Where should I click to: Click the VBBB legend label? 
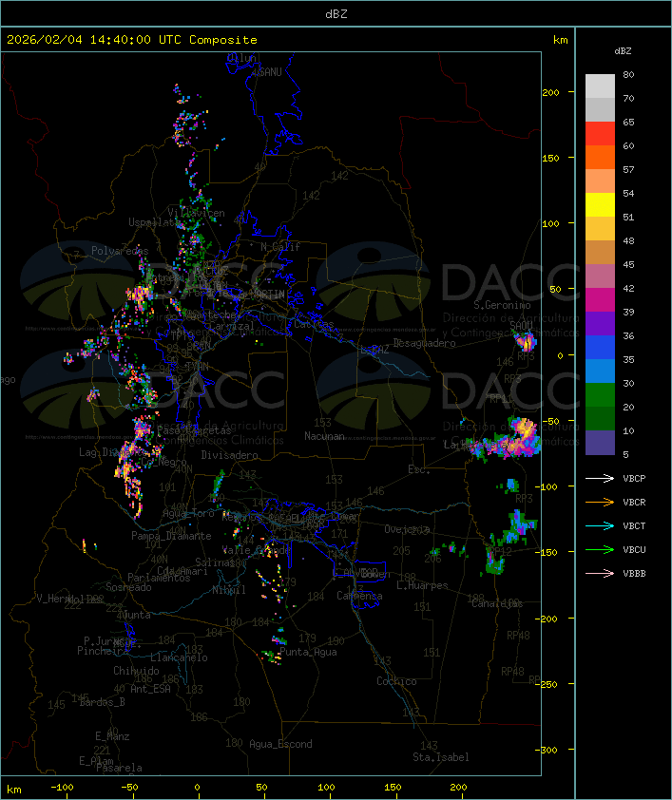point(634,574)
